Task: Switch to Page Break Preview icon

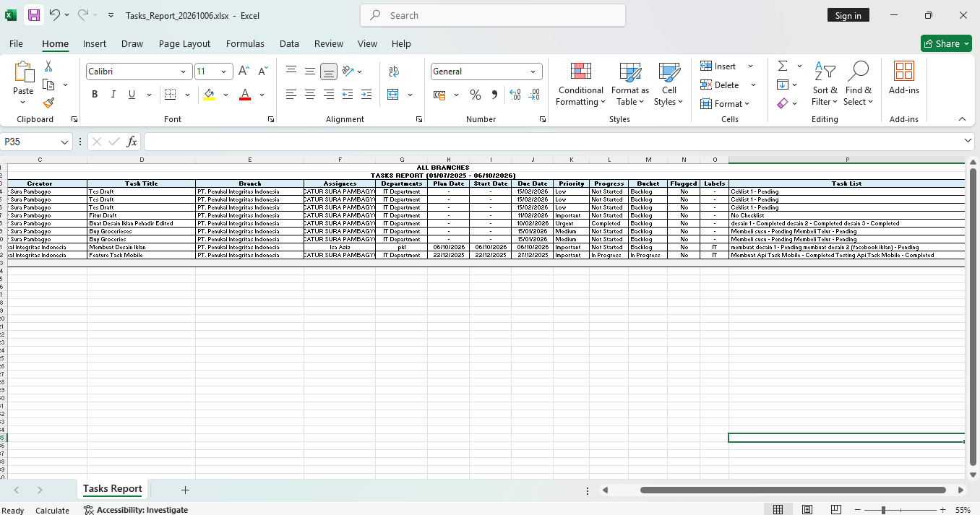Action: coord(836,510)
